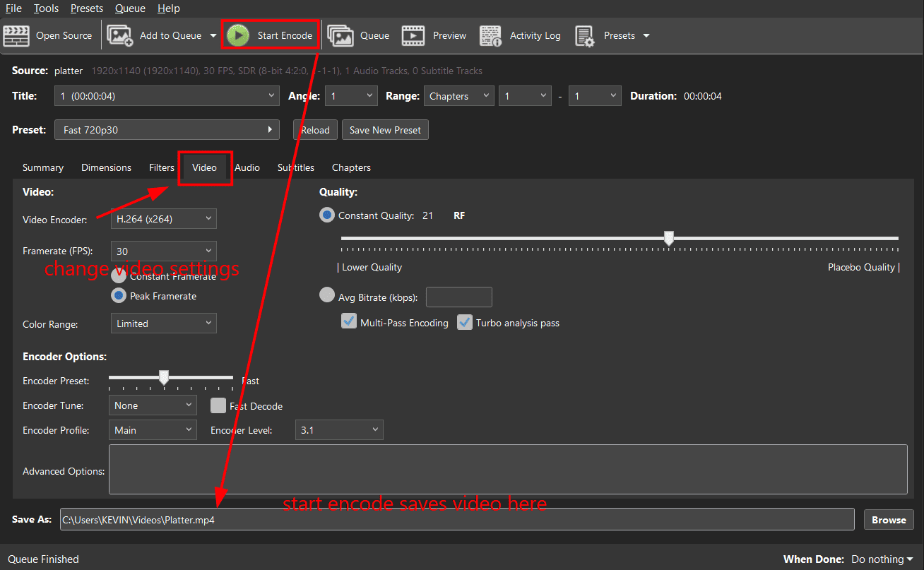Click the green Start Encode play icon
This screenshot has width=924, height=570.
tap(238, 35)
